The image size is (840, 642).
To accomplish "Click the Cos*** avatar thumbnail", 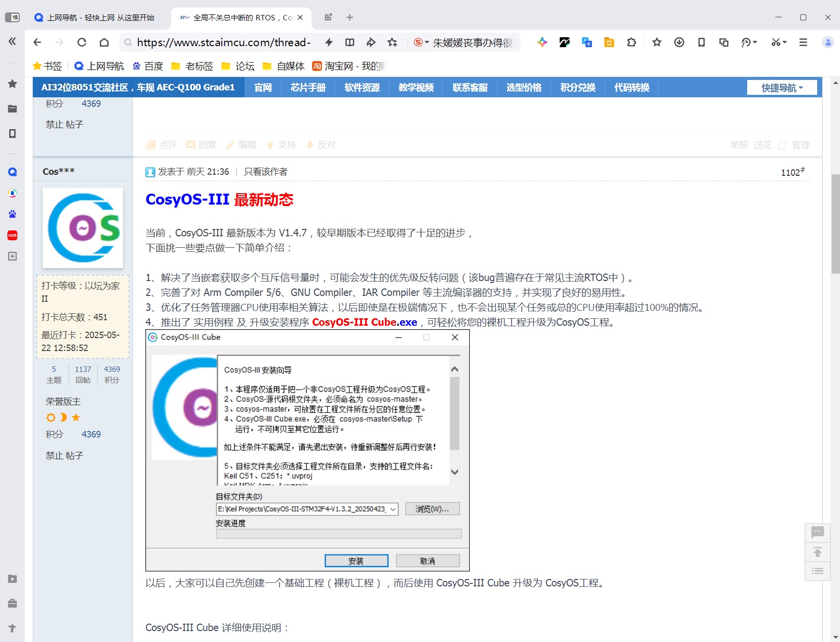I will click(83, 228).
